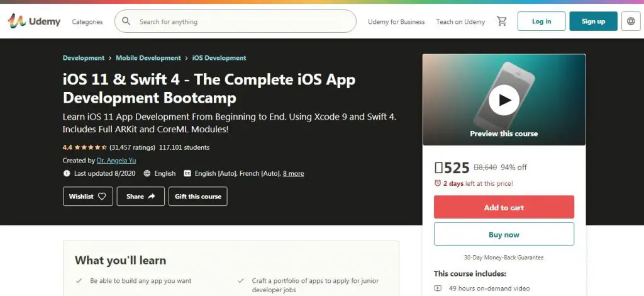The width and height of the screenshot is (644, 296).
Task: Click the Gift this course button
Action: tap(197, 196)
